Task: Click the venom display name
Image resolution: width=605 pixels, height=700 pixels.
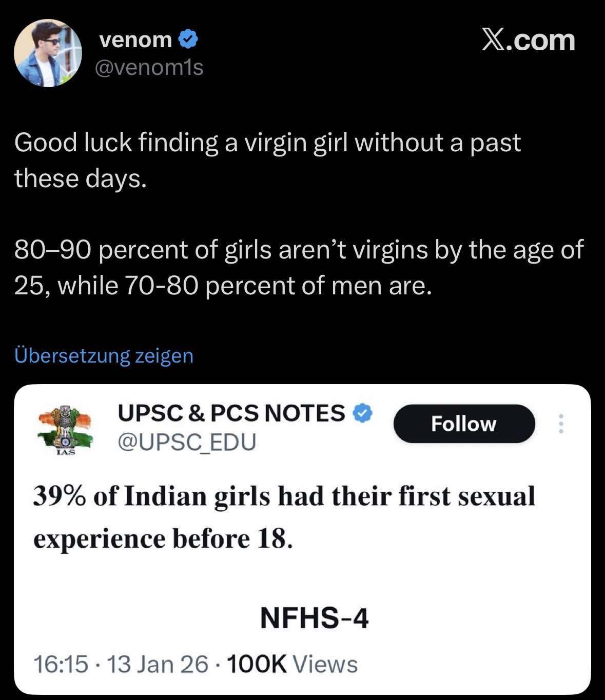Action: [135, 39]
